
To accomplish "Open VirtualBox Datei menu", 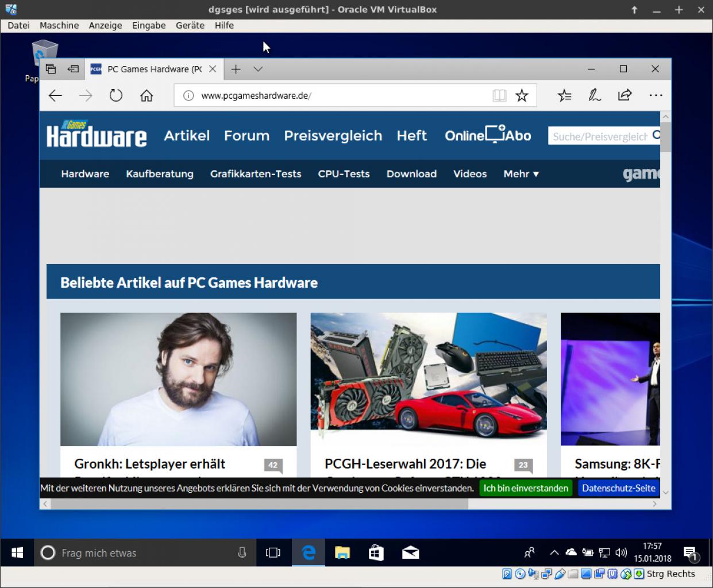I will [18, 25].
